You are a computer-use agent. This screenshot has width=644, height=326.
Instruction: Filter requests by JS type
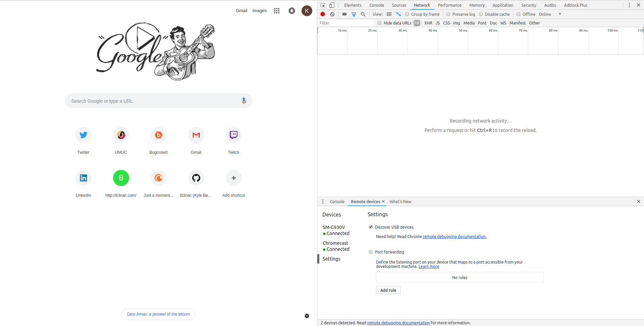click(438, 23)
